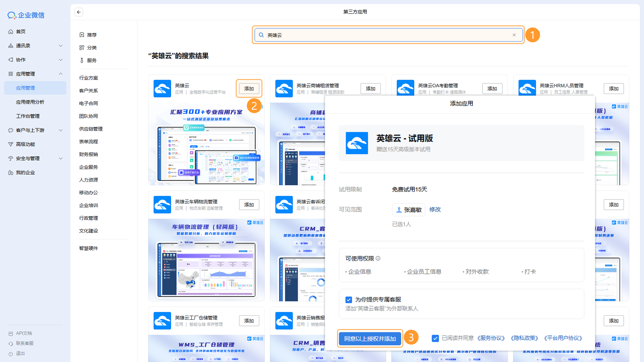The width and height of the screenshot is (644, 362).
Task: Open the 行业方案 category
Action: tap(89, 78)
